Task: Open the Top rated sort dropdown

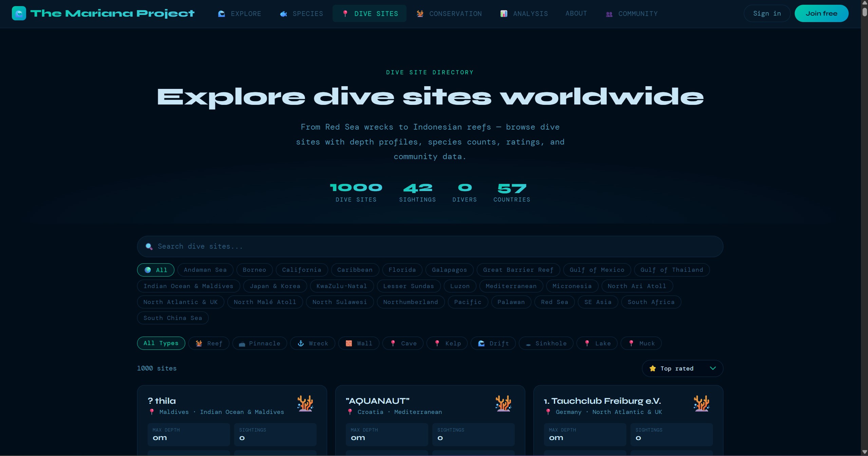Action: [682, 368]
